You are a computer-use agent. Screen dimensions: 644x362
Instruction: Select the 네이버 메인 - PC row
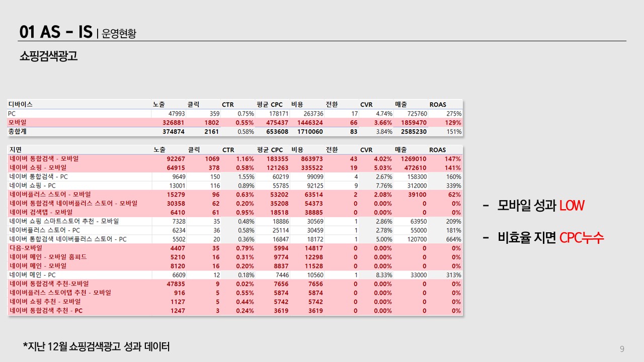tap(235, 275)
